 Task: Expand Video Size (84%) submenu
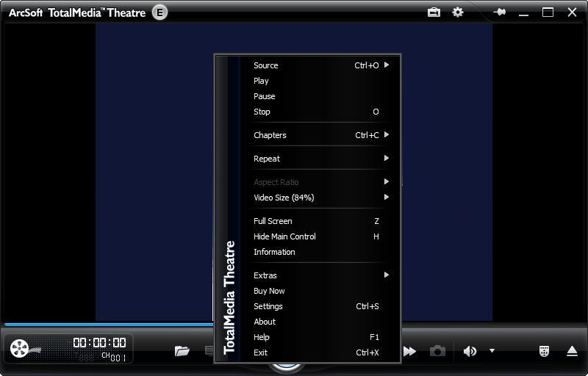(x=321, y=198)
